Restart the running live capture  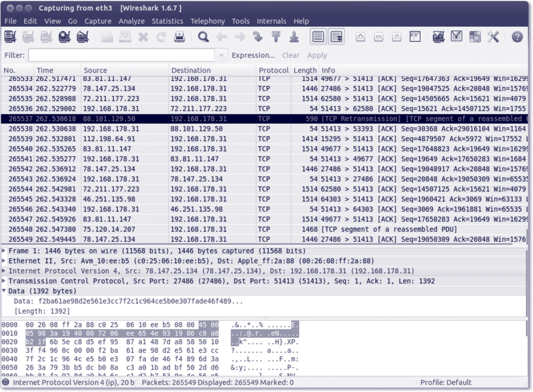[82, 37]
